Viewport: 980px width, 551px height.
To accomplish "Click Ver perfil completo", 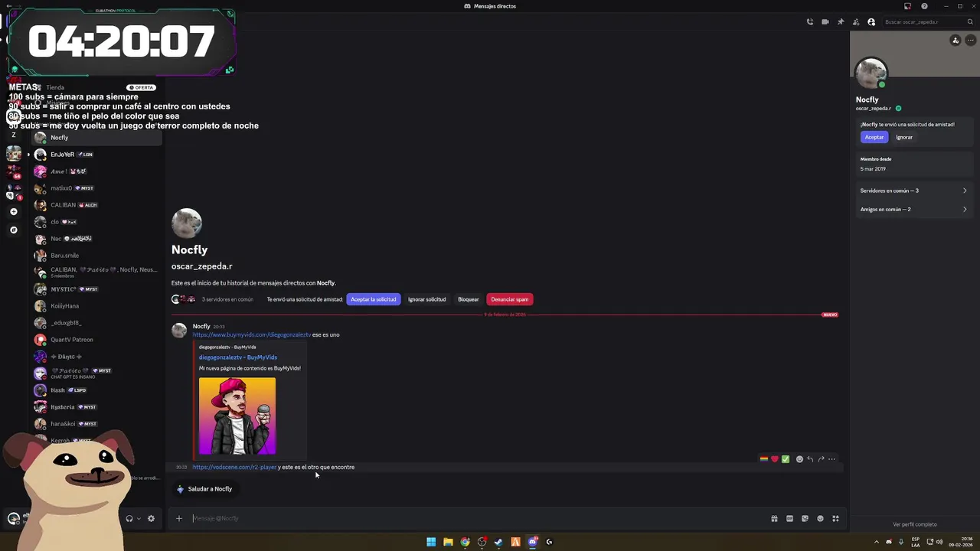I will [x=915, y=524].
